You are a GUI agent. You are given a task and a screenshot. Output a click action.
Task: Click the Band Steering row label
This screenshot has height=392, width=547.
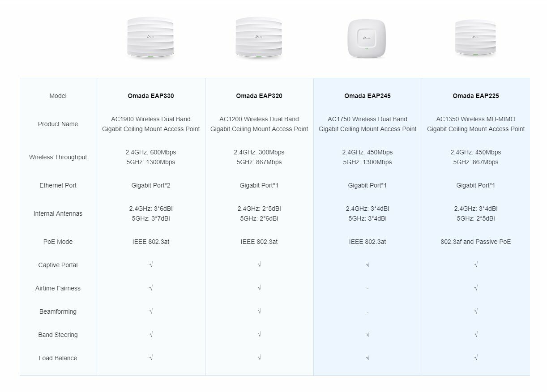58,335
